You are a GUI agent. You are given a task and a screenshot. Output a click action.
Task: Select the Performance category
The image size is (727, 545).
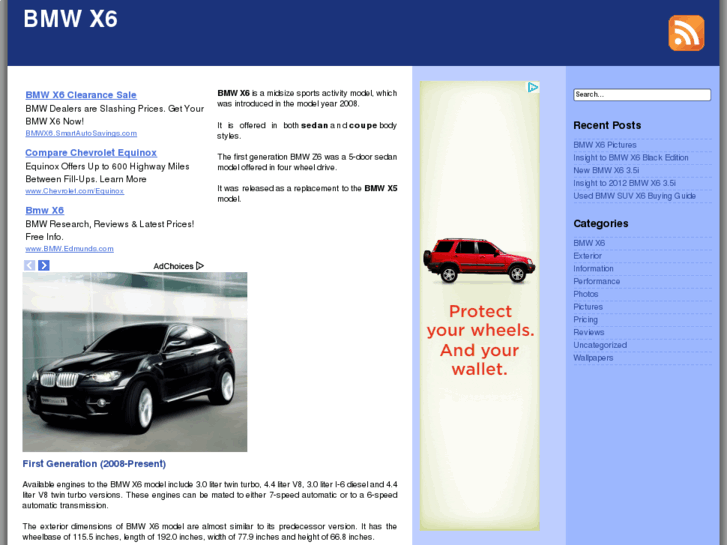click(x=596, y=282)
